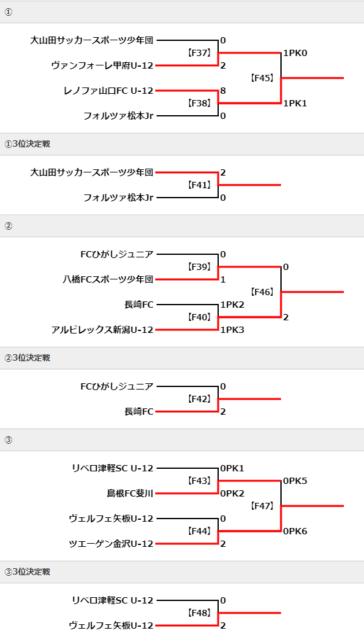
Task: Click the 【F43】 match label
Action: coord(199,481)
